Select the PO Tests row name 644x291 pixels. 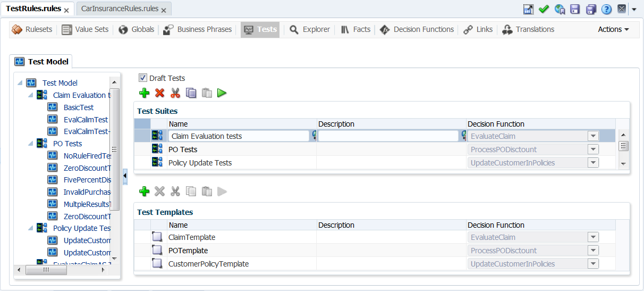[183, 149]
